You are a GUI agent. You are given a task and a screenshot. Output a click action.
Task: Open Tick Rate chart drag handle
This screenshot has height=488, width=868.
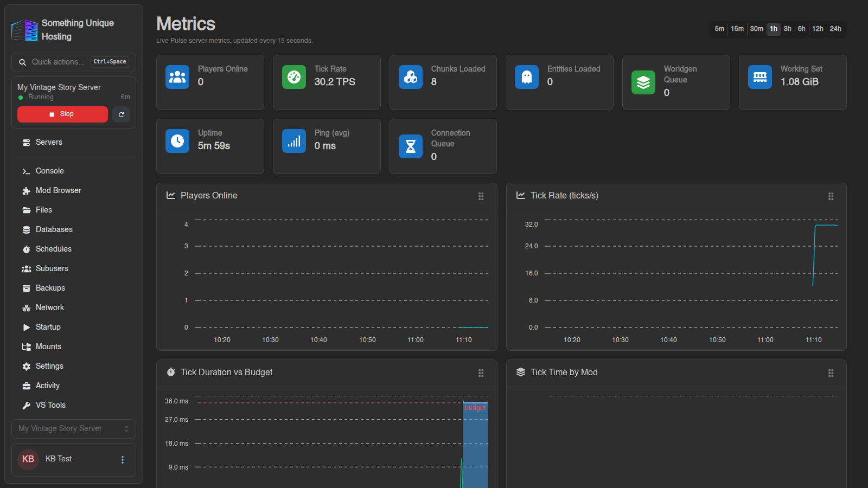[x=831, y=196]
